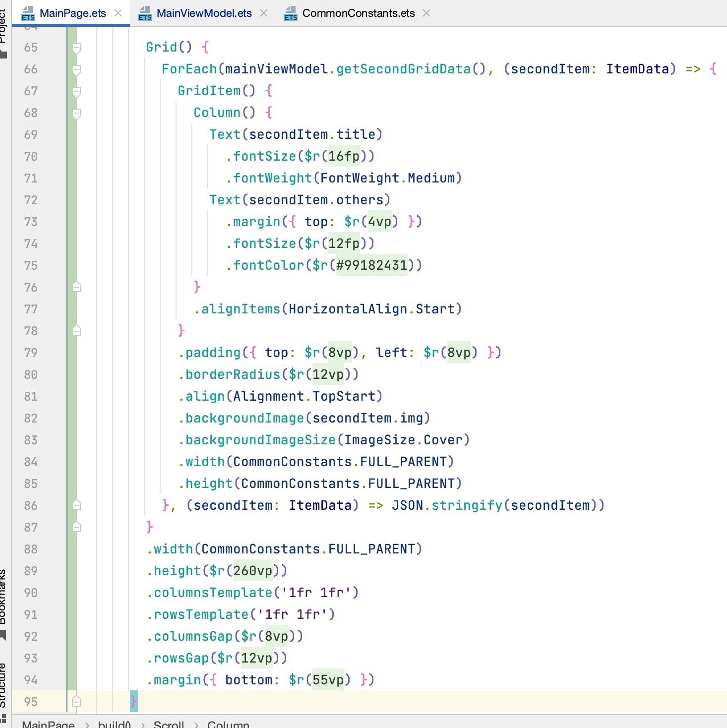Screen dimensions: 727x728
Task: Close the MainViewModel.ets tab
Action: [264, 13]
